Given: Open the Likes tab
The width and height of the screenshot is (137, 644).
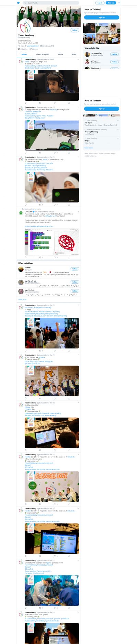Looking at the screenshot, I should 74,54.
